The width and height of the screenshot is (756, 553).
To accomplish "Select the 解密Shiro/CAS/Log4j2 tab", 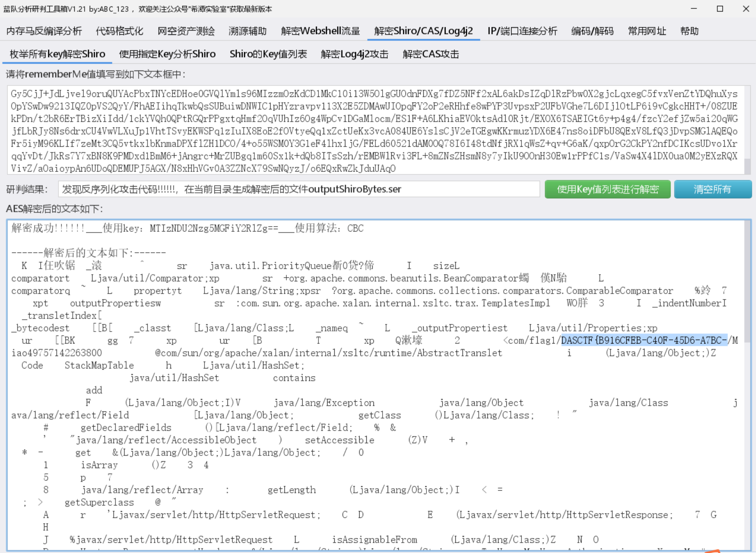I will tap(423, 31).
